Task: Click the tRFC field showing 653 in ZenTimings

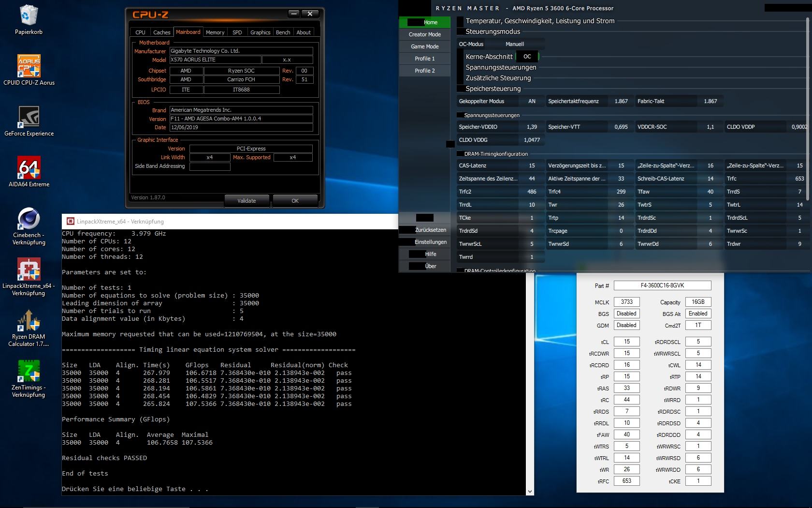Action: click(x=627, y=481)
